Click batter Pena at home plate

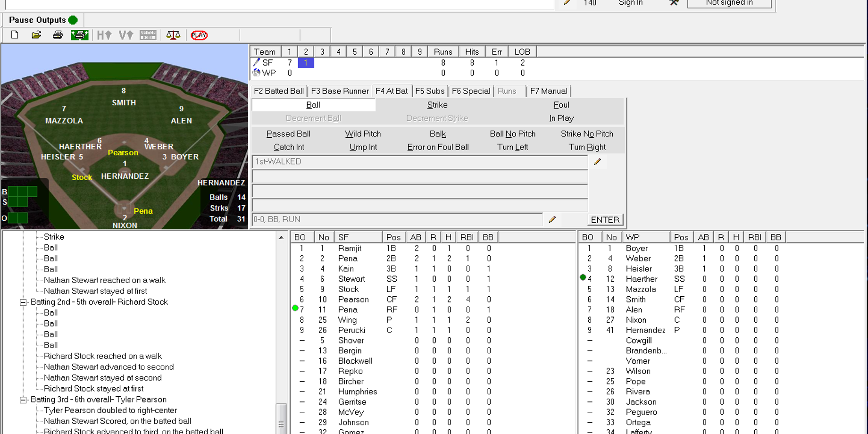pyautogui.click(x=143, y=211)
